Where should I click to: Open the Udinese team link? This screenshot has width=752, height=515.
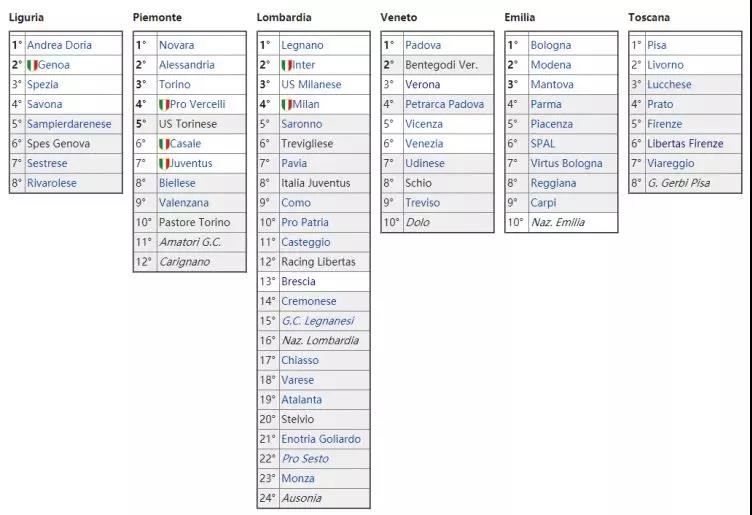click(x=425, y=163)
